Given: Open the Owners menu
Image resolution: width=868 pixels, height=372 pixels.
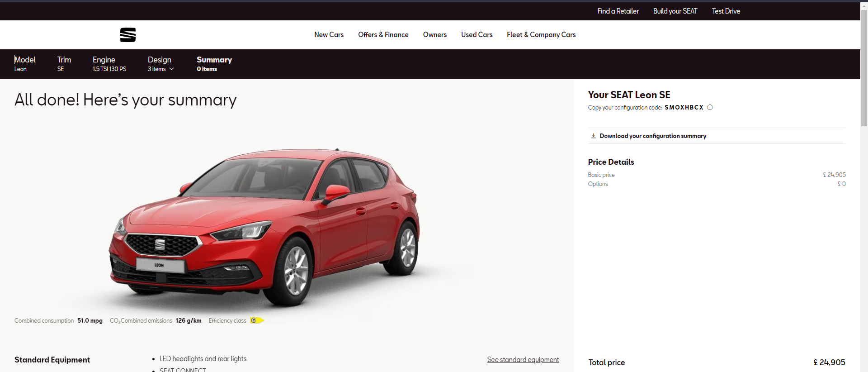Looking at the screenshot, I should pyautogui.click(x=435, y=35).
